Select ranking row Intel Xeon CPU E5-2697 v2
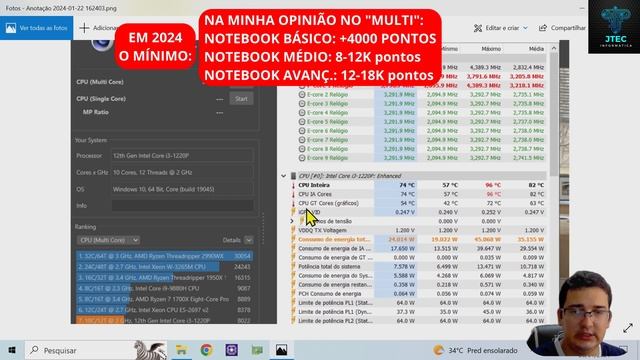 (x=164, y=310)
